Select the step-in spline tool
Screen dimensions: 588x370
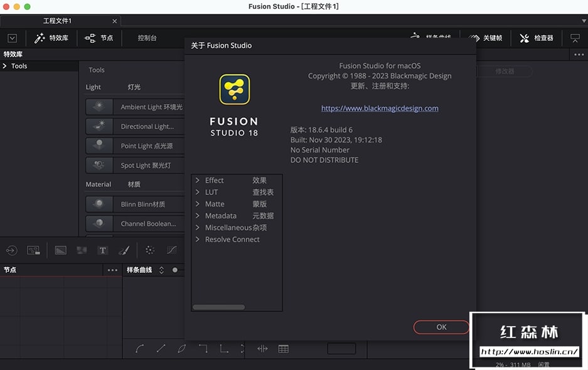click(203, 349)
